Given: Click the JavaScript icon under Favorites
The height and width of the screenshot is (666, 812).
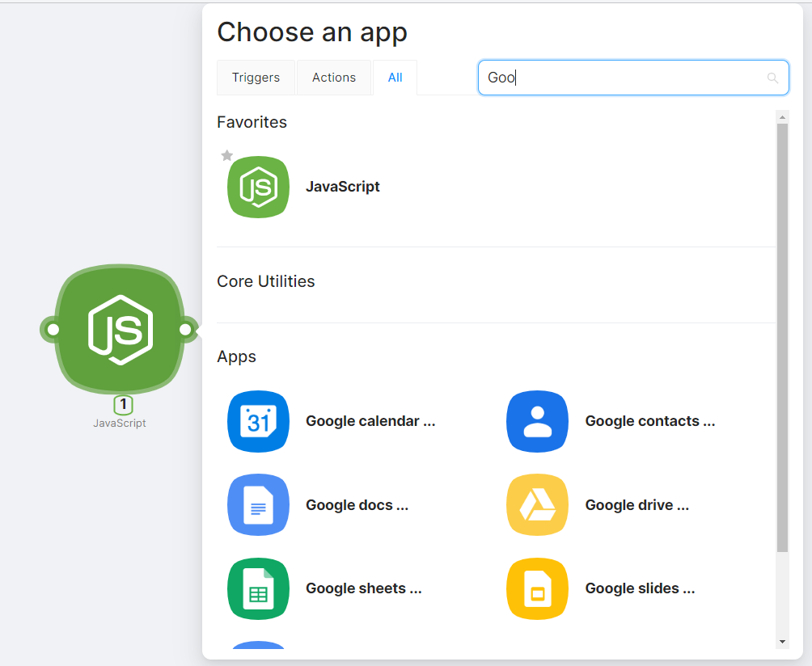Looking at the screenshot, I should point(258,187).
